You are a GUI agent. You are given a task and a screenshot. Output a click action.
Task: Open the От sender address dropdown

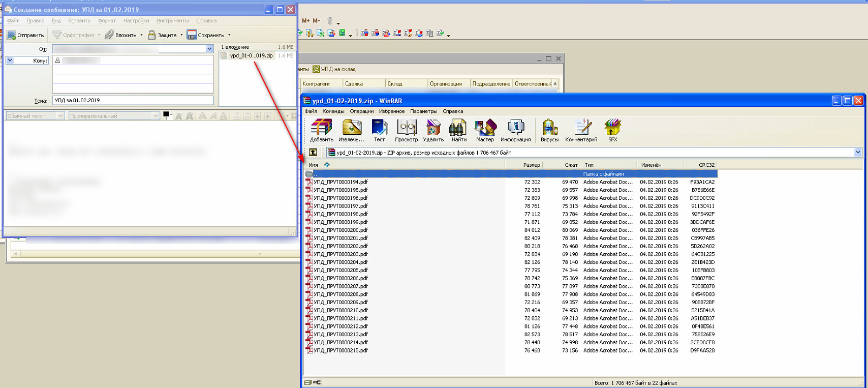pos(209,49)
